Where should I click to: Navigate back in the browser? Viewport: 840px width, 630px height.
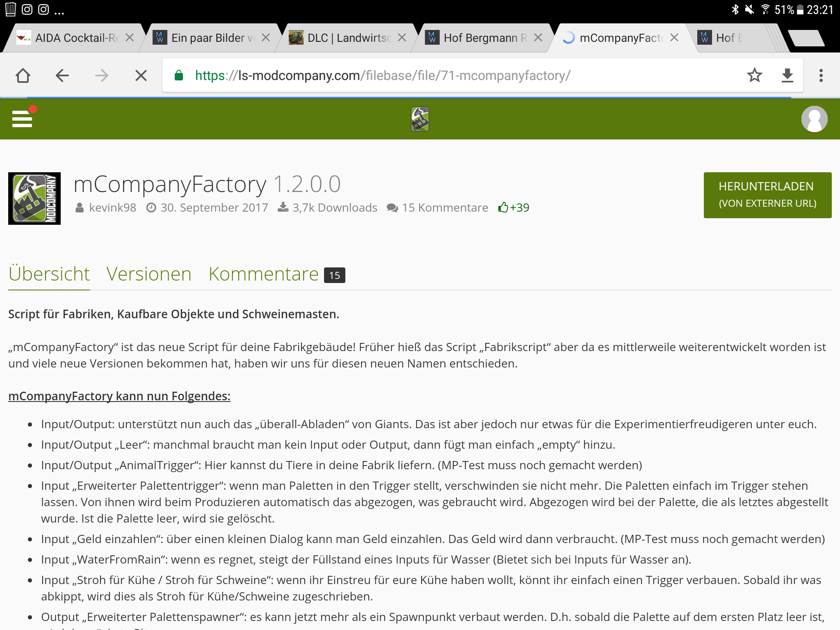pyautogui.click(x=62, y=75)
